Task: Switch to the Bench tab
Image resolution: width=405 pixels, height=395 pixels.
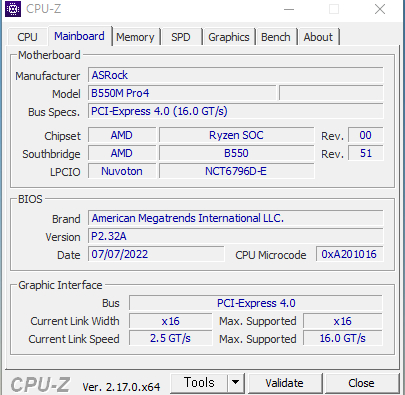Action: (276, 37)
